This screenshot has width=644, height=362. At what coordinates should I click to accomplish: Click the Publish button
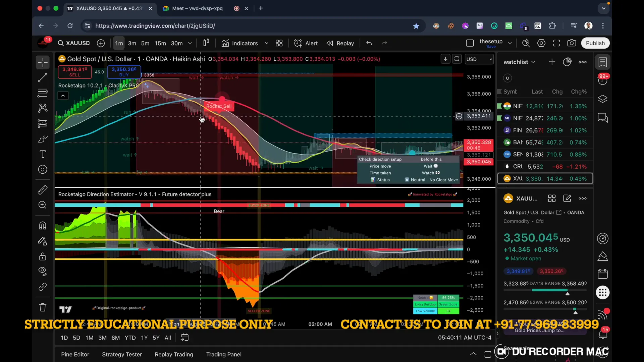tap(595, 43)
